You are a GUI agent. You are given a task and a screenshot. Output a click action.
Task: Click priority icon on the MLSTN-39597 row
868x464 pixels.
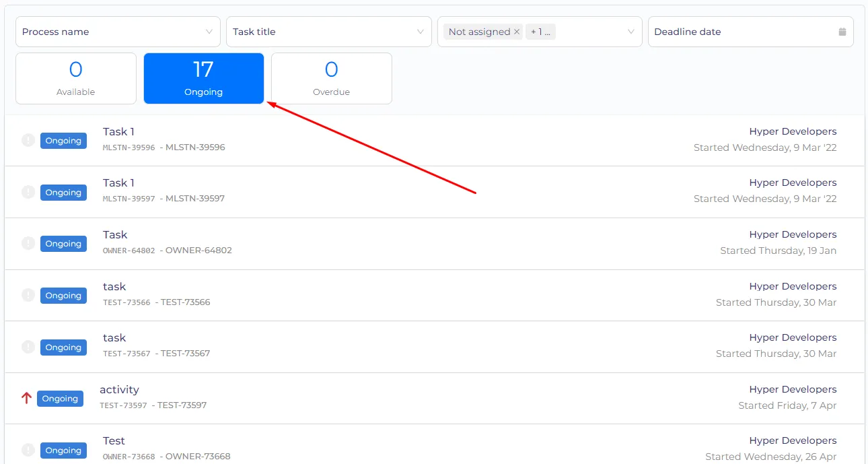pyautogui.click(x=28, y=192)
